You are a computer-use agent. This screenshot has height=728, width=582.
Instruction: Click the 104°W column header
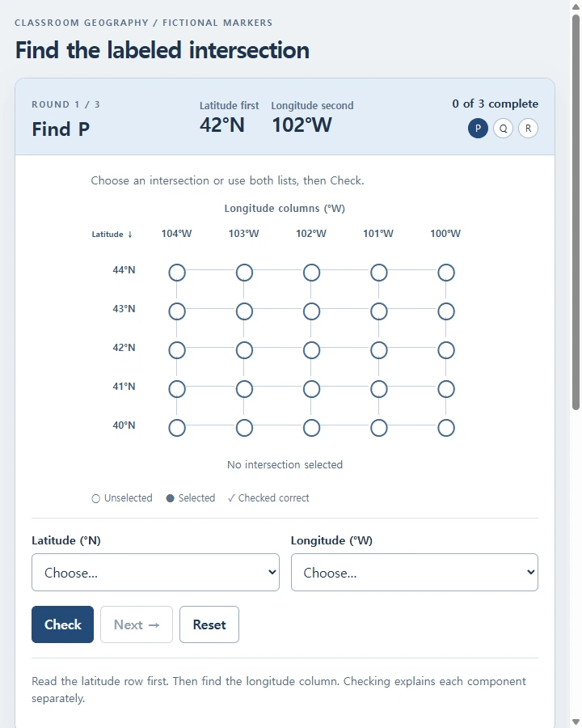pos(176,234)
